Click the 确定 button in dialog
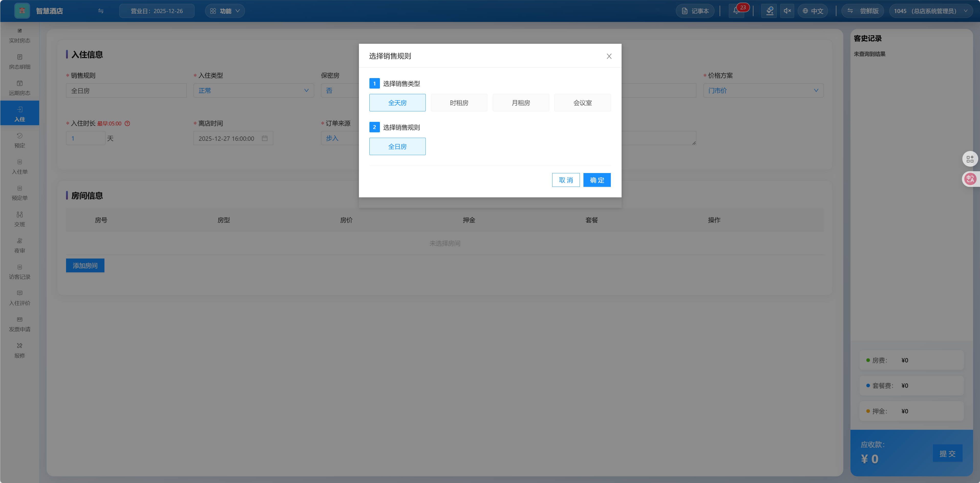This screenshot has width=980, height=483. pos(596,180)
